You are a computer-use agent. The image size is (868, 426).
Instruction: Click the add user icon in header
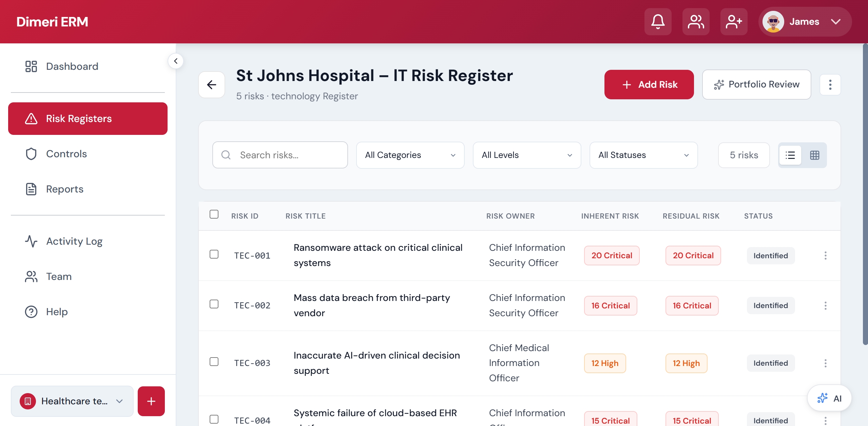[x=734, y=22]
